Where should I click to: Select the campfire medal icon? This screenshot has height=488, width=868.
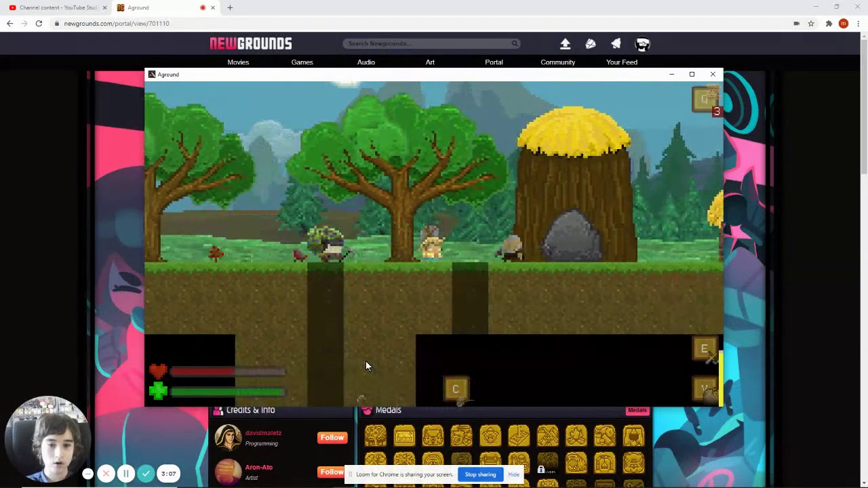click(x=576, y=436)
